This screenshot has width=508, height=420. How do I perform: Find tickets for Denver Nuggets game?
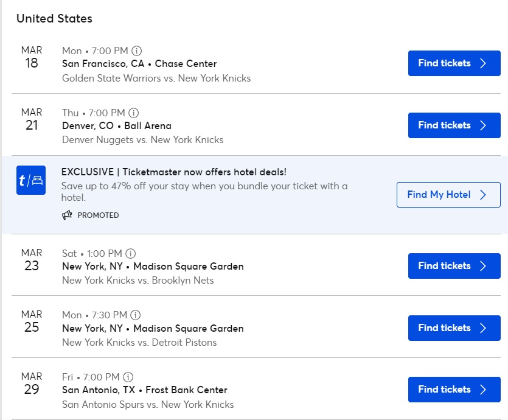pyautogui.click(x=454, y=125)
